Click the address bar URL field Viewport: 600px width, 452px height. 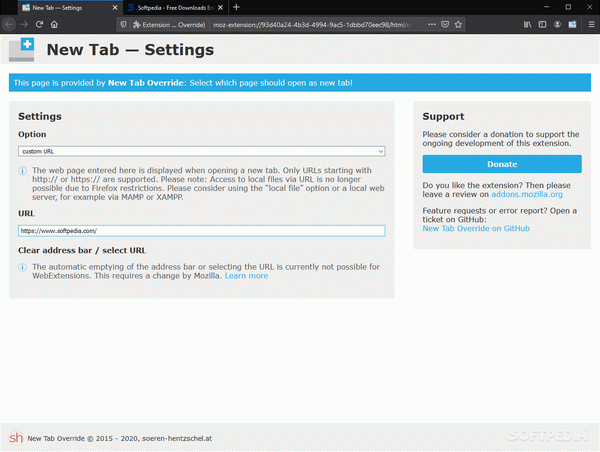click(312, 24)
